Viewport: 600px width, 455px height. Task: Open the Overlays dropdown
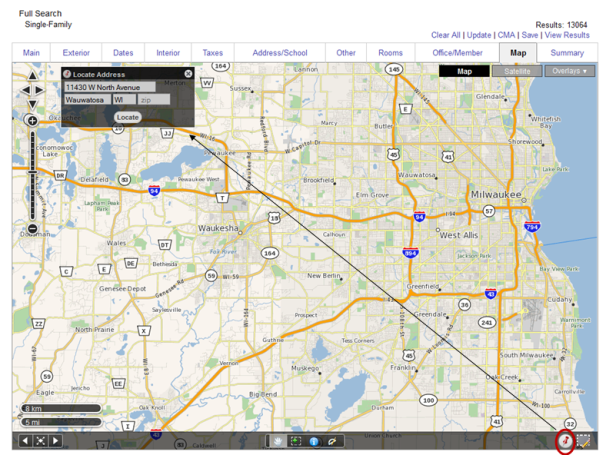tap(570, 71)
